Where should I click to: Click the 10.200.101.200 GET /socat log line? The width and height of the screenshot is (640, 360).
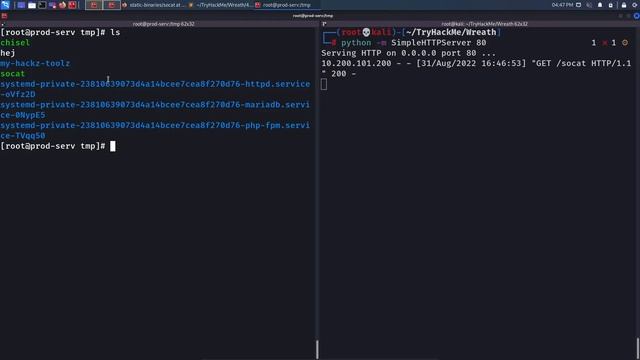[476, 69]
